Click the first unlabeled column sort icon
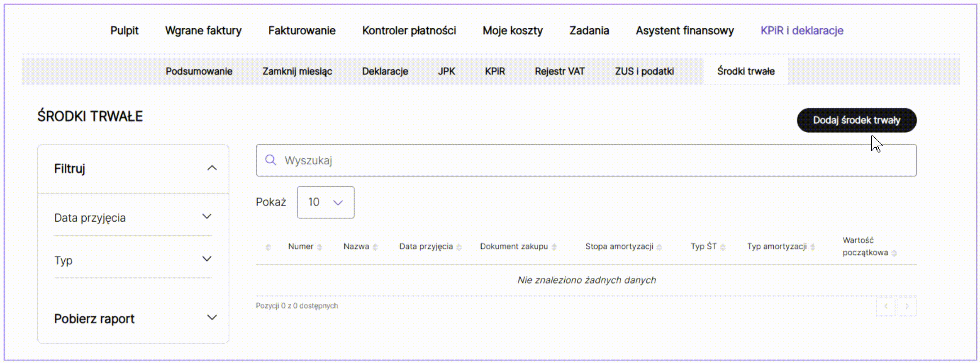Image resolution: width=980 pixels, height=363 pixels. (x=268, y=247)
